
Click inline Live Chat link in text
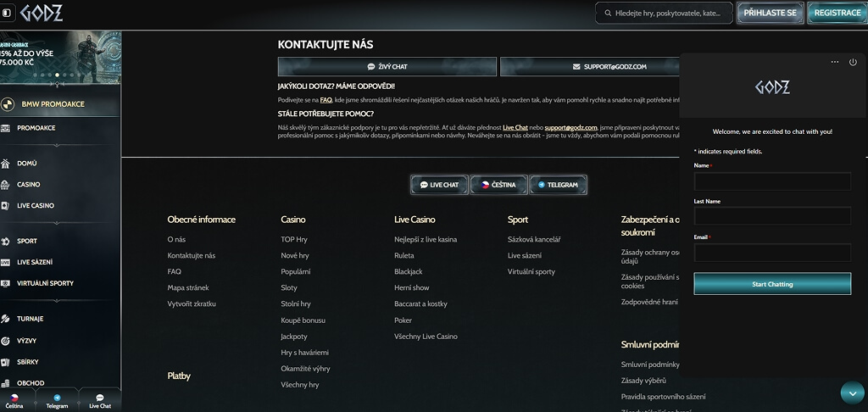coord(515,127)
